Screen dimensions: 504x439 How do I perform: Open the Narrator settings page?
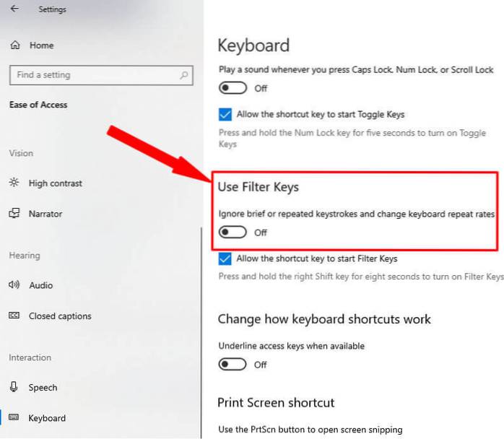45,214
